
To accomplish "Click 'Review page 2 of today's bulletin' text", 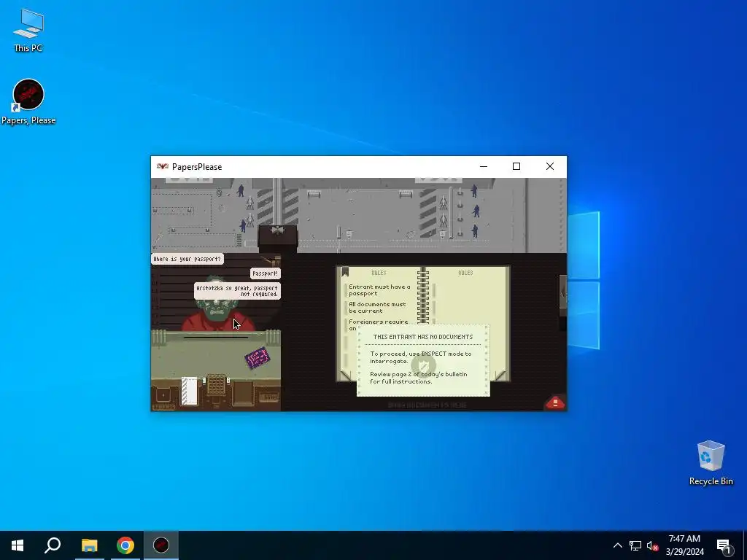I will pyautogui.click(x=418, y=378).
